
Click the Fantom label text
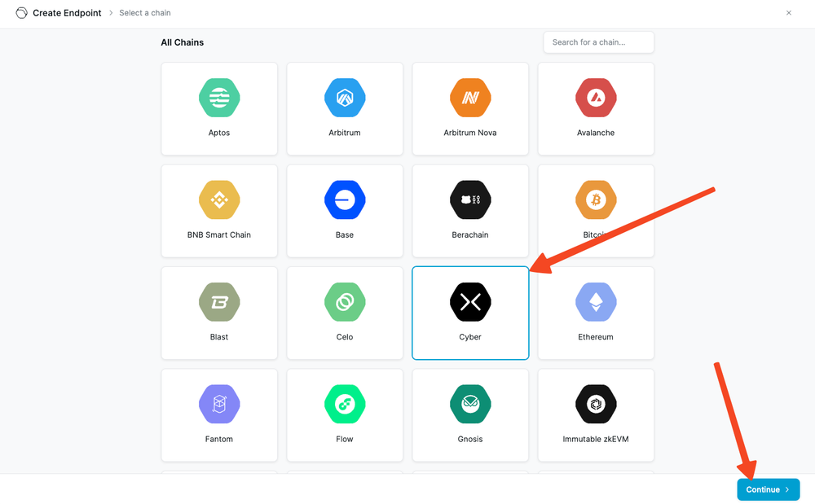pyautogui.click(x=219, y=439)
